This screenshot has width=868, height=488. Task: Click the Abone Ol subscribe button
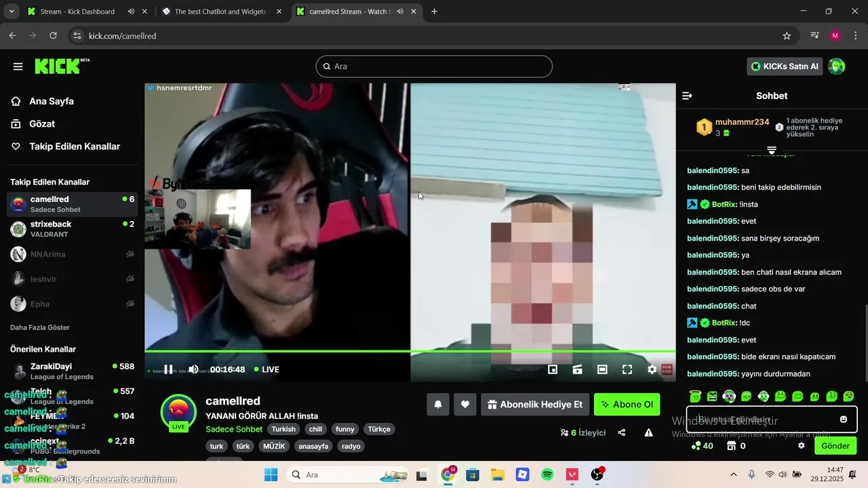(627, 405)
